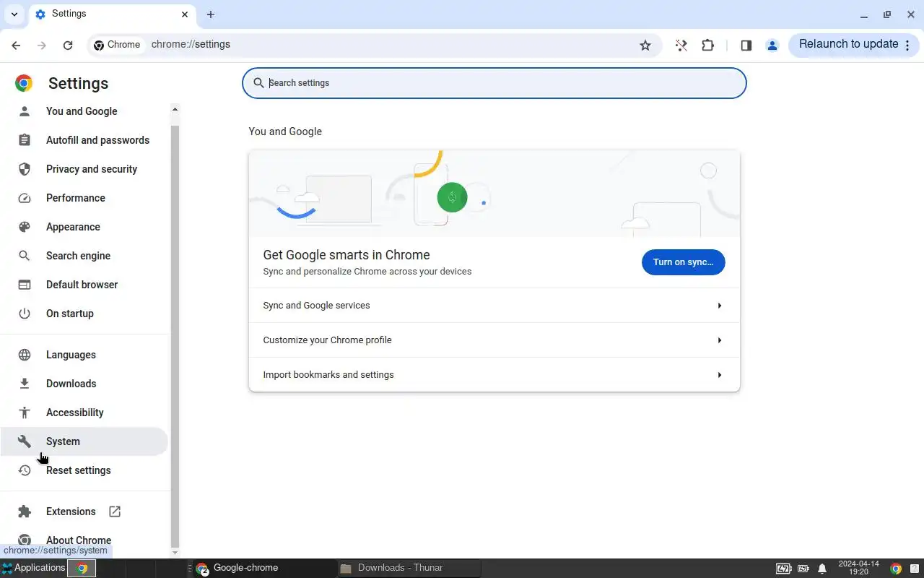Open the Chrome three-dot menu
Screen dimensions: 924x578
[x=907, y=45]
